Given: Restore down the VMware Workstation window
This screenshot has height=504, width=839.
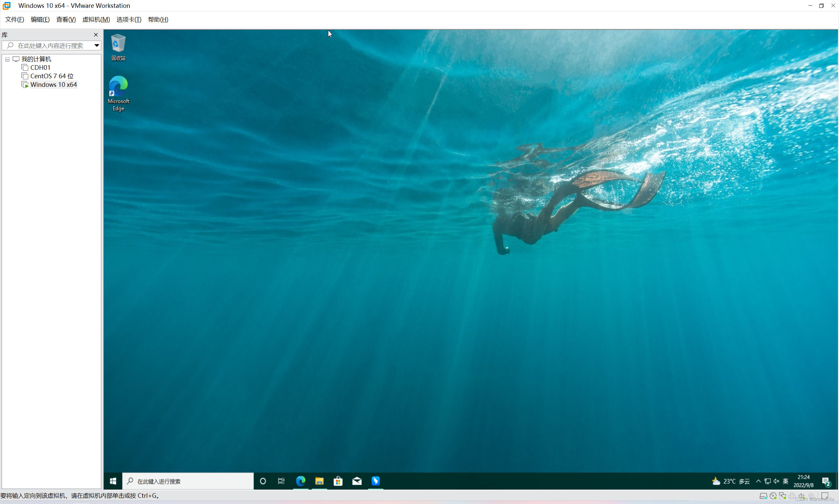Looking at the screenshot, I should click(821, 6).
